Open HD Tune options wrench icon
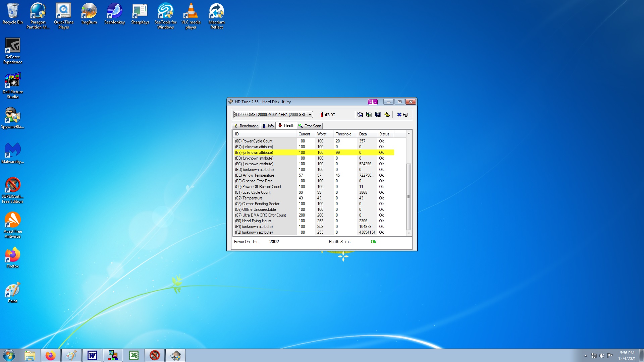The width and height of the screenshot is (644, 362). coord(387,115)
